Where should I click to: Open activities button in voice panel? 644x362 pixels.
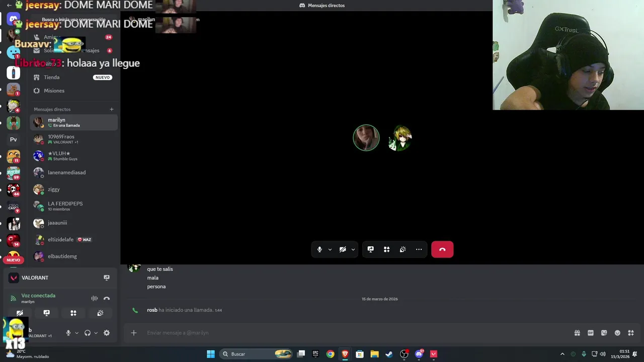tap(73, 313)
